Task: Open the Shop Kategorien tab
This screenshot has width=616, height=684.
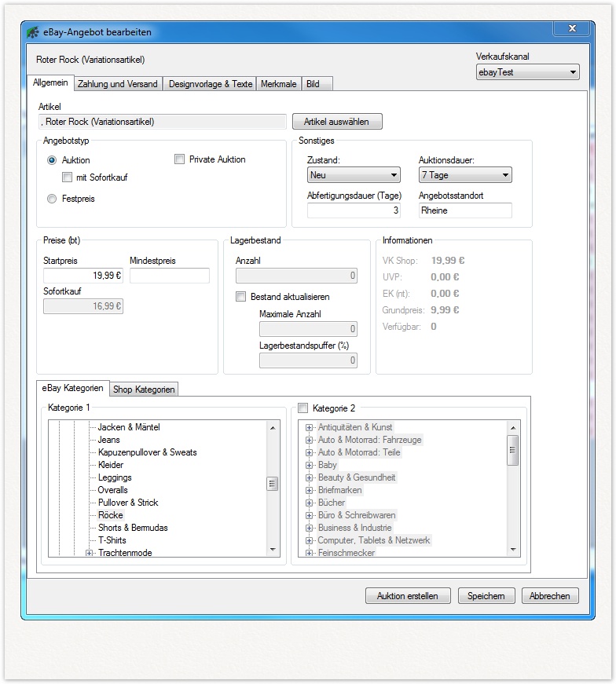Action: [144, 389]
